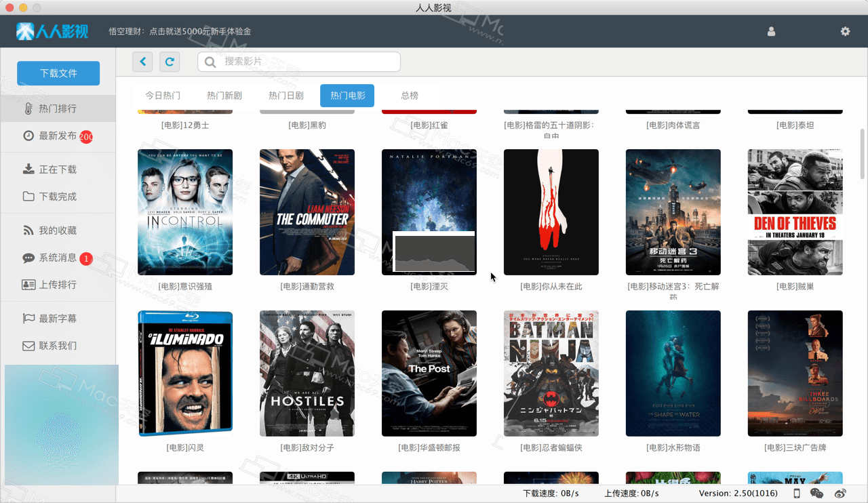Switch to the 热门日剧 tab

[x=286, y=96]
